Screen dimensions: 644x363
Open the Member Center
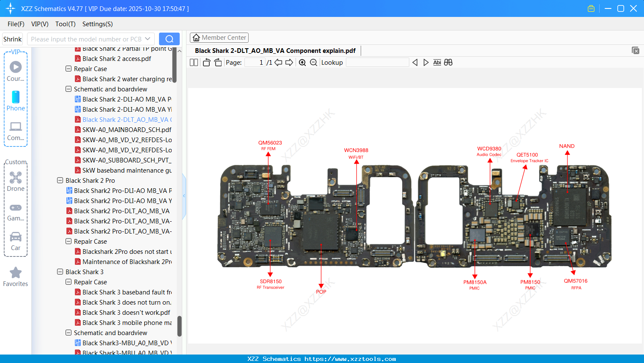click(x=219, y=37)
